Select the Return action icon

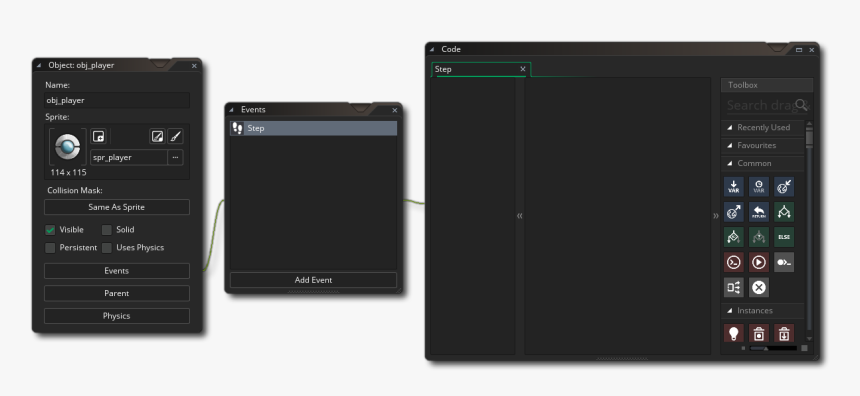point(759,212)
